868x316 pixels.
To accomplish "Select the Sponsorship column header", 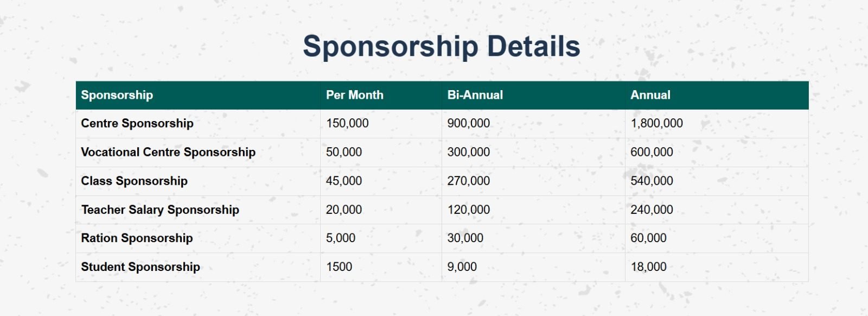I will click(x=117, y=95).
